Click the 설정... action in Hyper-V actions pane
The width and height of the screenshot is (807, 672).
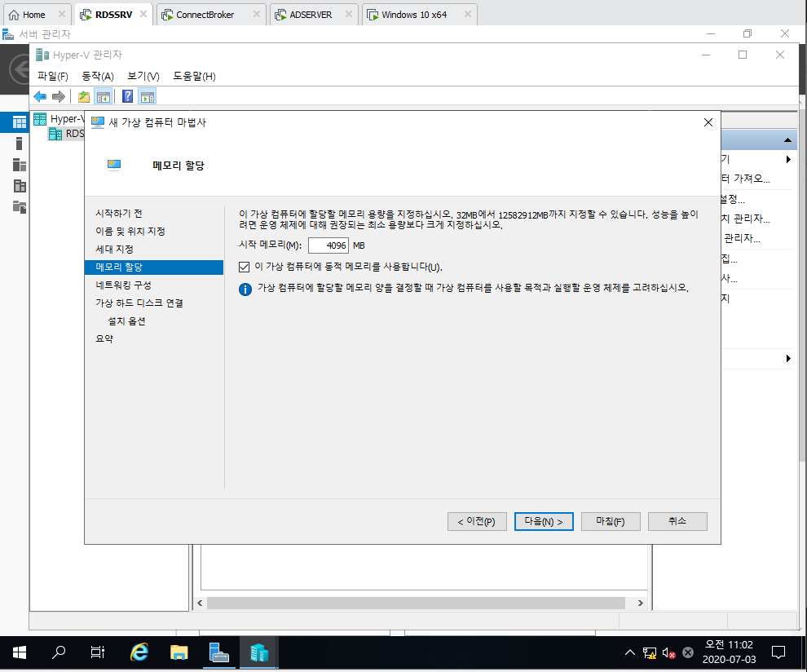[733, 199]
